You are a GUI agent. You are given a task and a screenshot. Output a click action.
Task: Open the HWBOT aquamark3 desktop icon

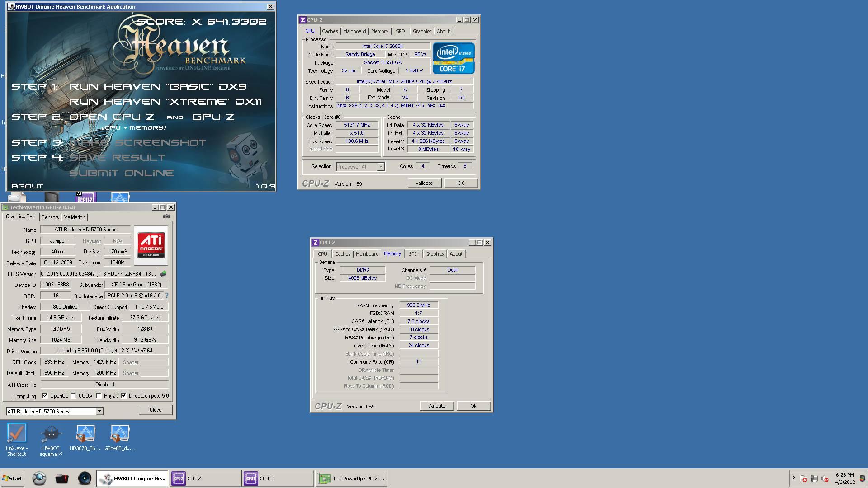(51, 440)
